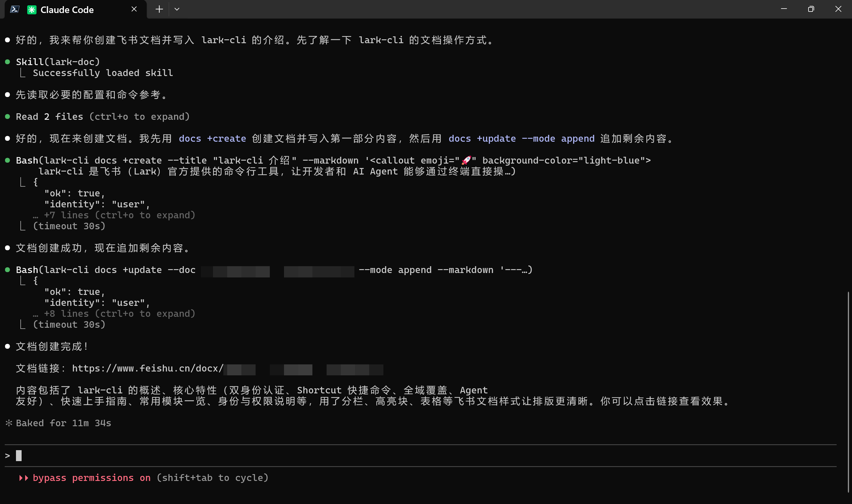Click the spinner asterisk beside Baked
The image size is (852, 504).
(x=9, y=423)
